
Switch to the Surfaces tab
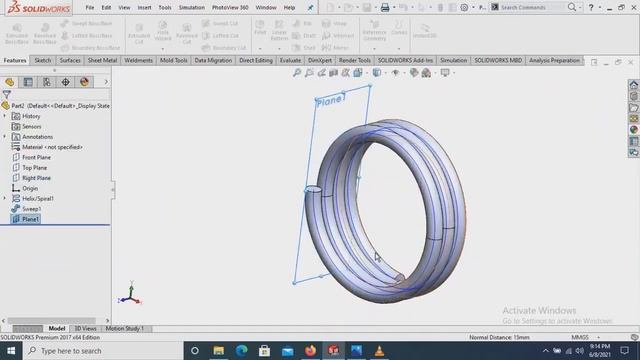70,60
